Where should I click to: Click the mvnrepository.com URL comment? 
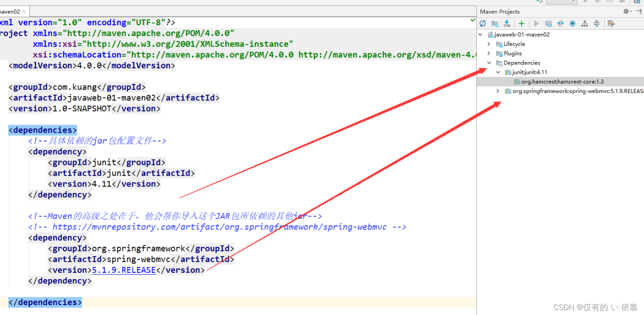[x=217, y=227]
